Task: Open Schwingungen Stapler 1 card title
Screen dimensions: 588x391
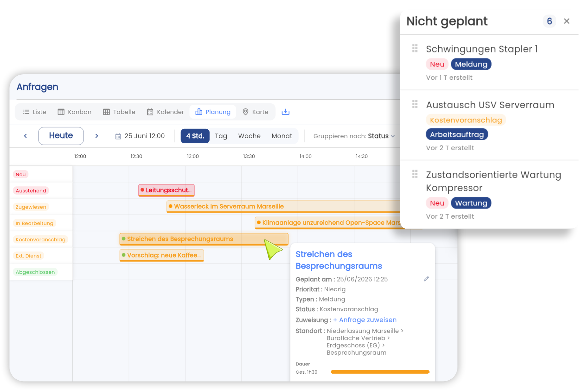Action: 482,49
